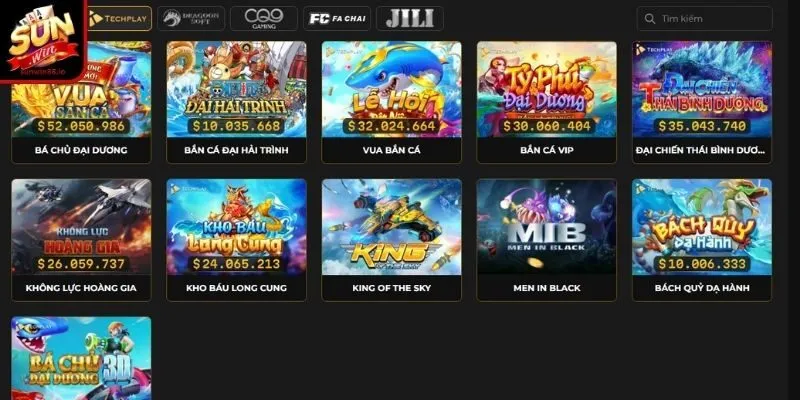The image size is (800, 400).
Task: Focus the Tìm kiếm search field
Action: (x=705, y=19)
